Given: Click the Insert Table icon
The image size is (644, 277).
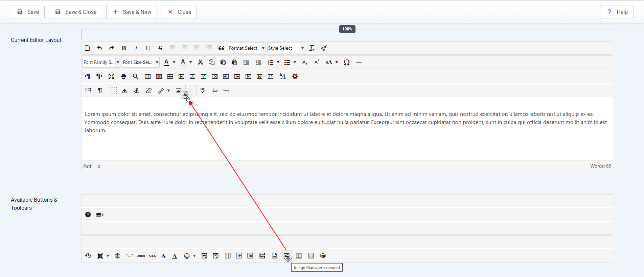Looking at the screenshot, I should click(x=148, y=76).
